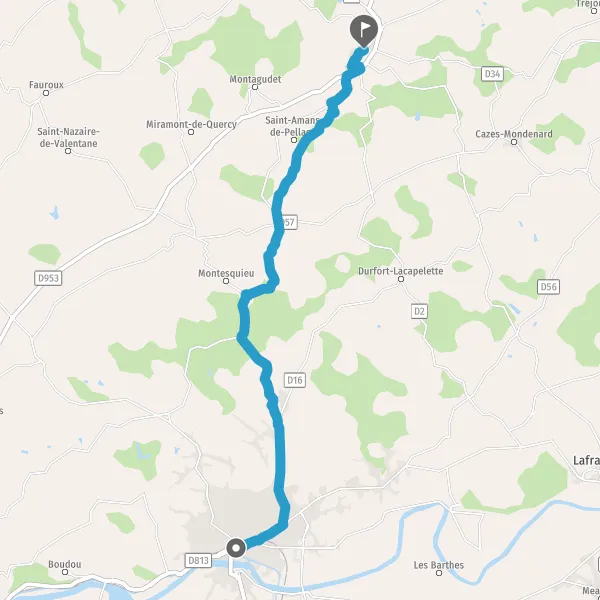Click the D813 road badge
The height and width of the screenshot is (600, 600).
(x=198, y=561)
